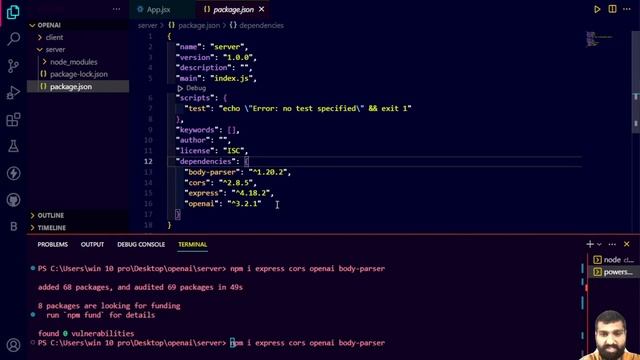Open the GitHub view in activity bar
The image size is (640, 360).
13,200
